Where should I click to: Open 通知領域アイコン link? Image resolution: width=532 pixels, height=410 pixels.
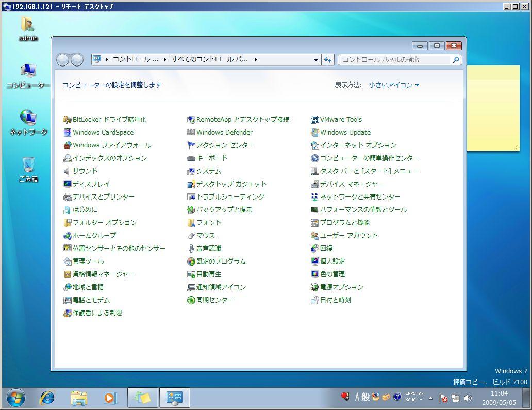tap(221, 287)
